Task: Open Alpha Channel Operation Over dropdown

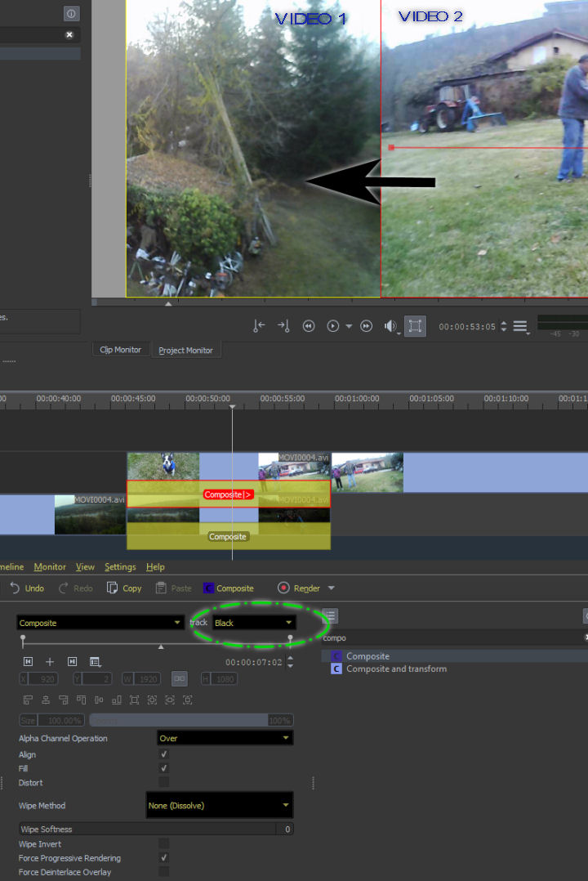Action: pos(225,738)
